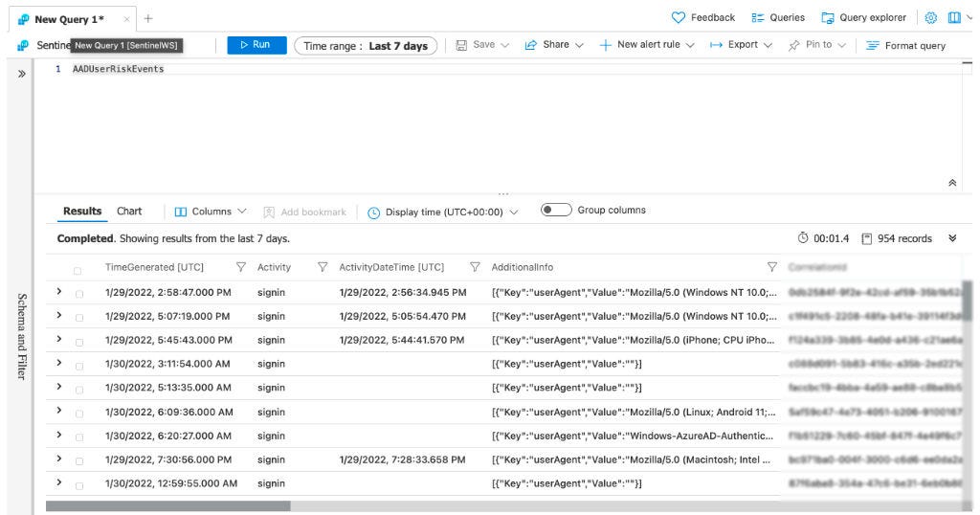
Task: Select the cell 1/29/2022, 5:44:41.570 PM
Action: [402, 340]
